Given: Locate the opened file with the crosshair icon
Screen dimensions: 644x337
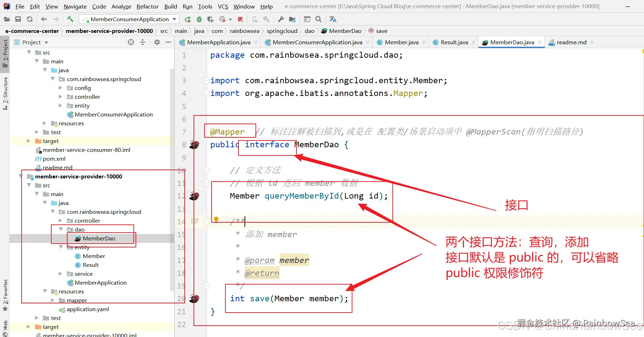Looking at the screenshot, I should 131,42.
